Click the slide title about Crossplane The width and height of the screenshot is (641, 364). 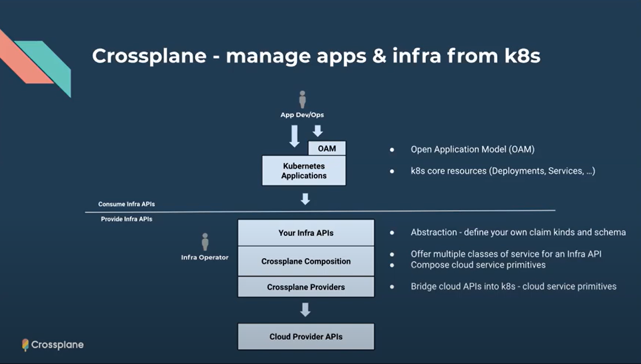[316, 56]
